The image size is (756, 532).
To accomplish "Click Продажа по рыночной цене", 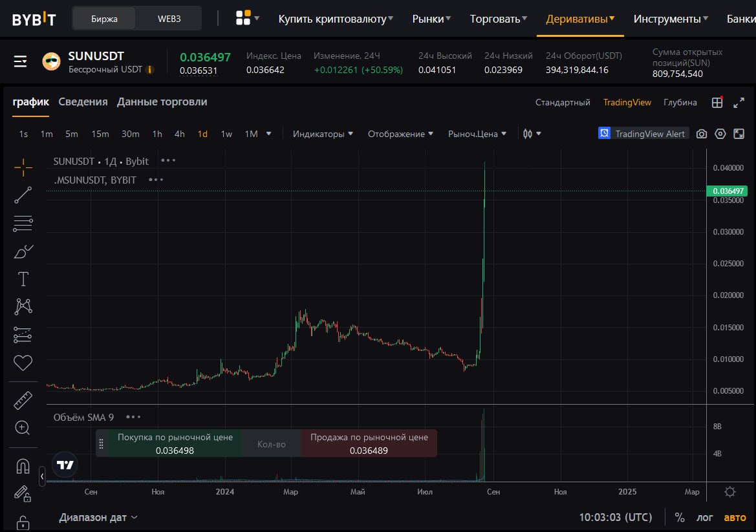I will [x=369, y=443].
